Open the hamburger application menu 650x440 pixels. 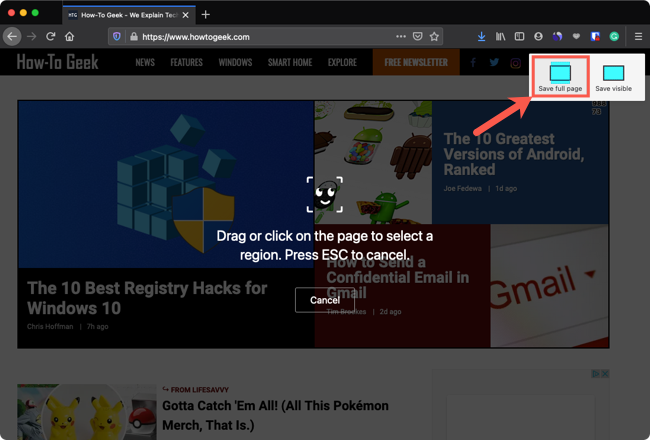coord(638,37)
